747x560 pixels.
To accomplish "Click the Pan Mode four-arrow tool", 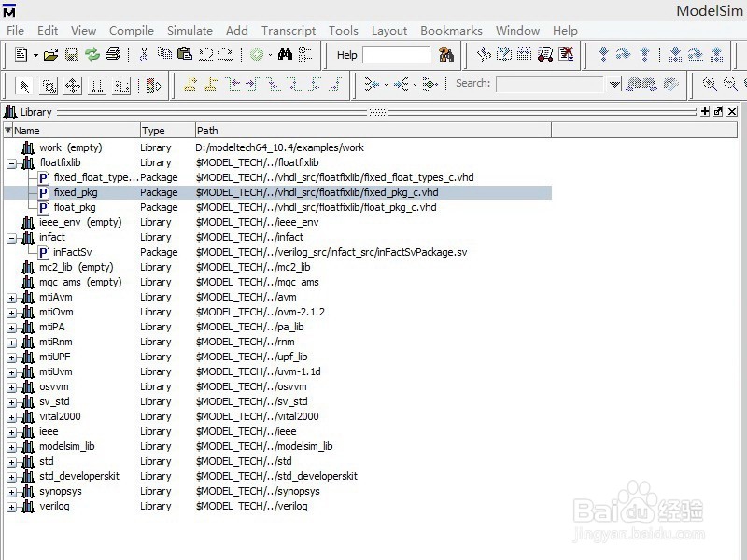I will (73, 86).
